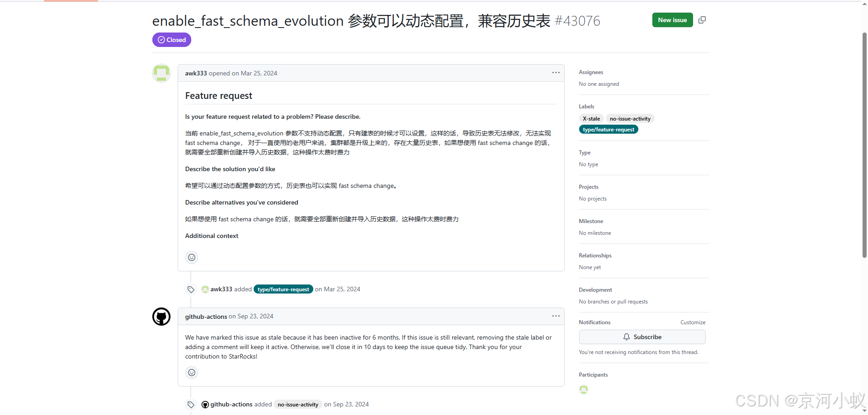
Task: Click the Assignees heading
Action: click(x=591, y=72)
